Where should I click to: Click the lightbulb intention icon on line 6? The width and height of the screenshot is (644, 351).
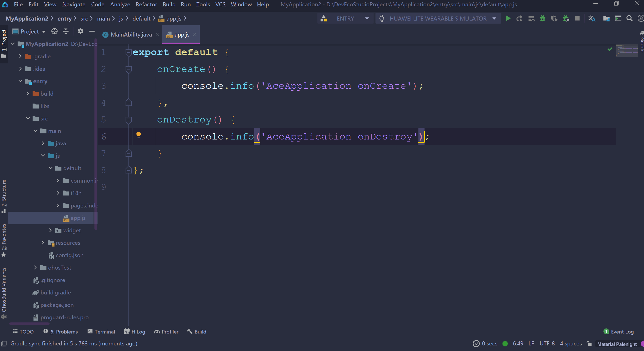[138, 135]
